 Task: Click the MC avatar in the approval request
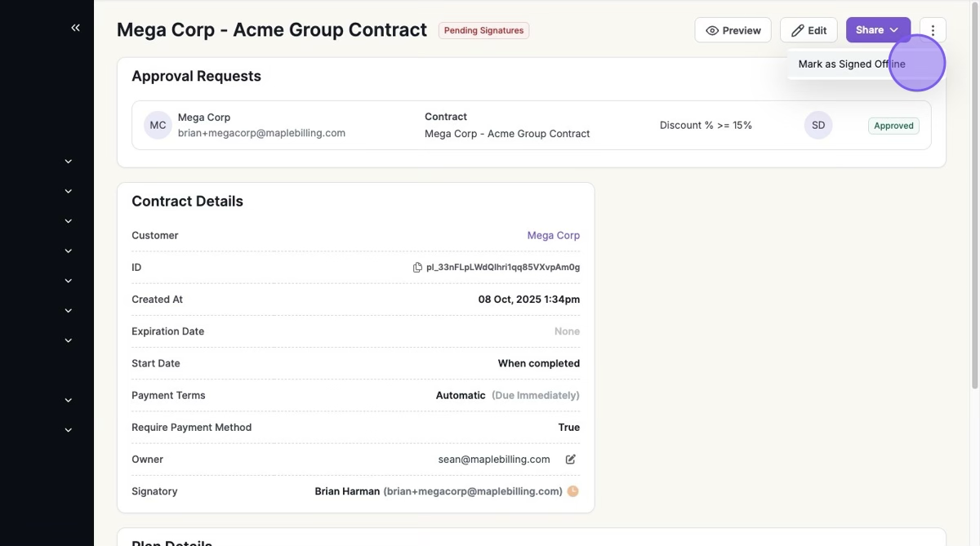click(x=158, y=125)
